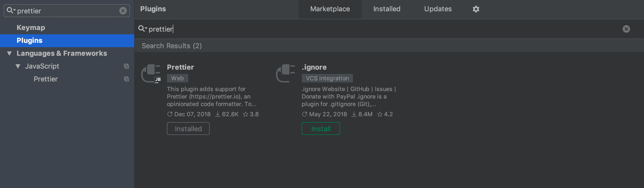Click the Prettier plugin logo icon
The height and width of the screenshot is (188, 644).
pos(151,73)
